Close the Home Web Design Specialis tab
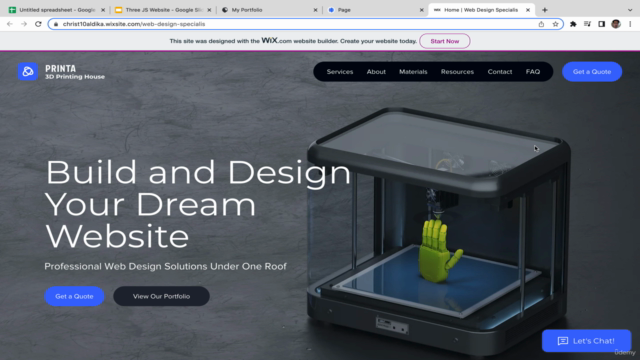The height and width of the screenshot is (360, 640). 528,10
